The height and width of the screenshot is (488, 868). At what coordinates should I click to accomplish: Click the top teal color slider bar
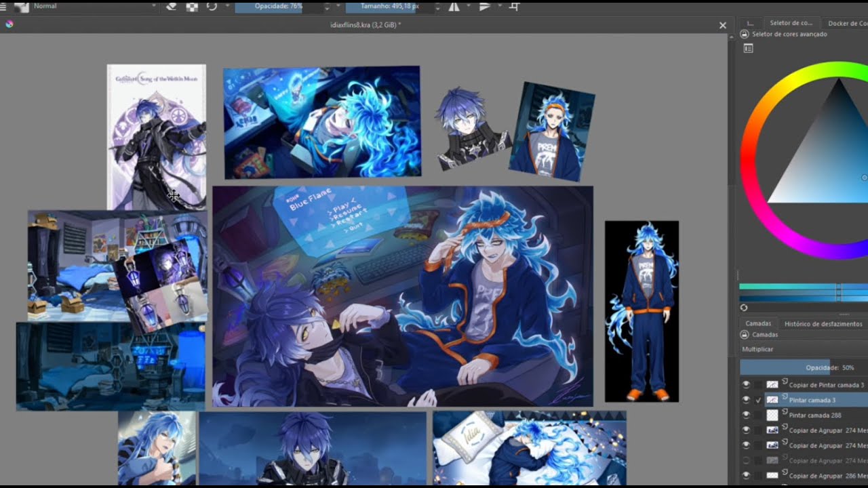[804, 287]
